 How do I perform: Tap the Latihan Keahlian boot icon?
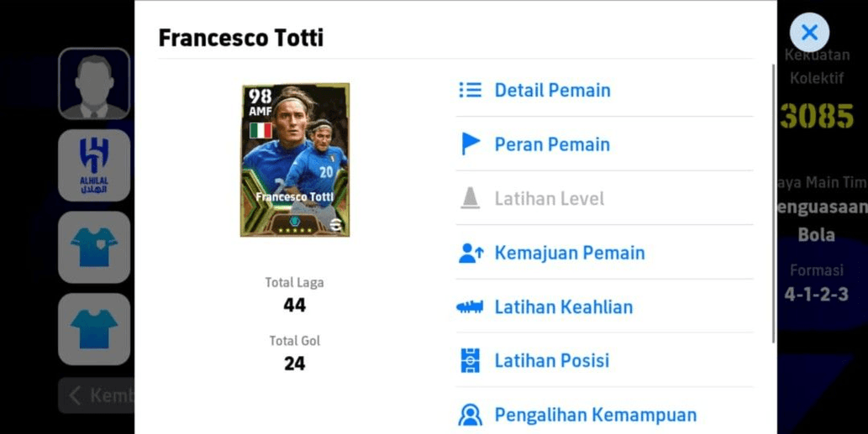click(x=470, y=307)
